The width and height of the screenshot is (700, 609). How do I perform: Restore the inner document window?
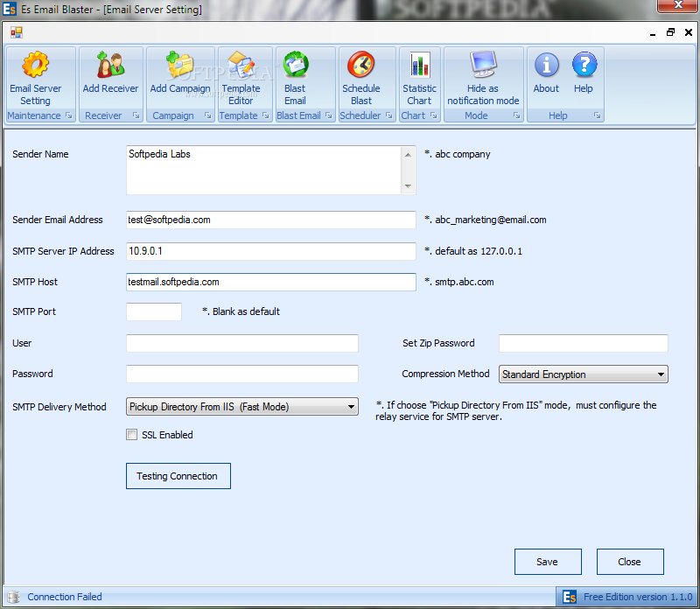coord(670,32)
